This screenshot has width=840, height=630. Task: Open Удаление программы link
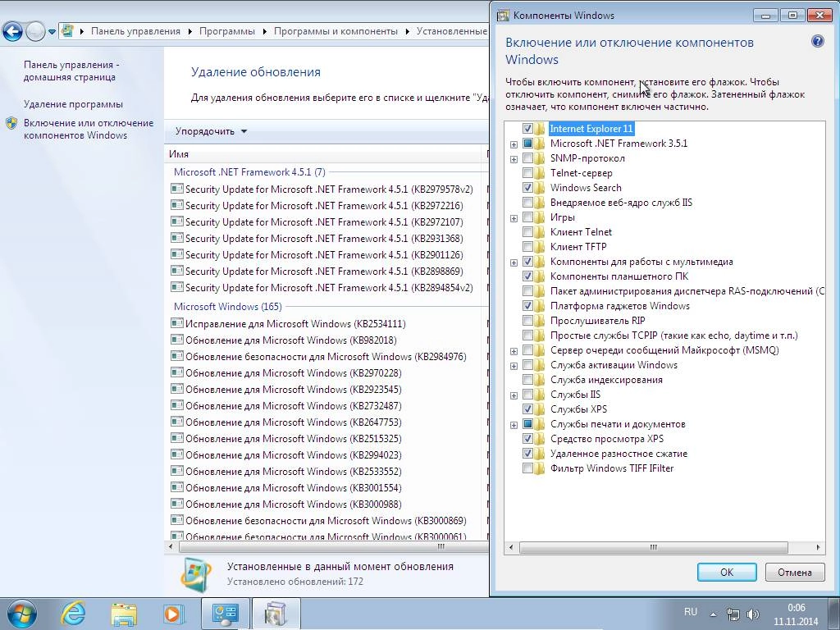pos(73,104)
